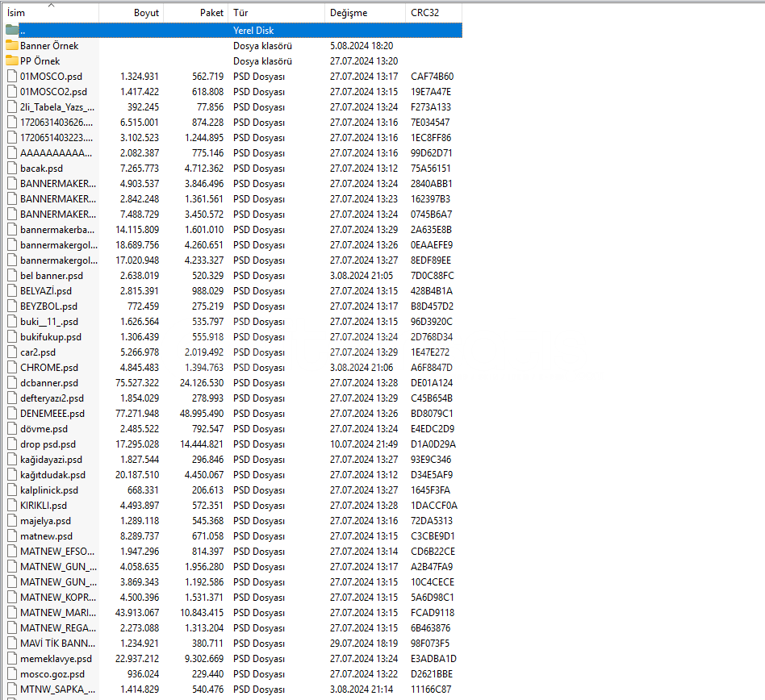Image resolution: width=765 pixels, height=700 pixels.
Task: Click the file icon of defteryazı2.psd
Action: (x=12, y=398)
